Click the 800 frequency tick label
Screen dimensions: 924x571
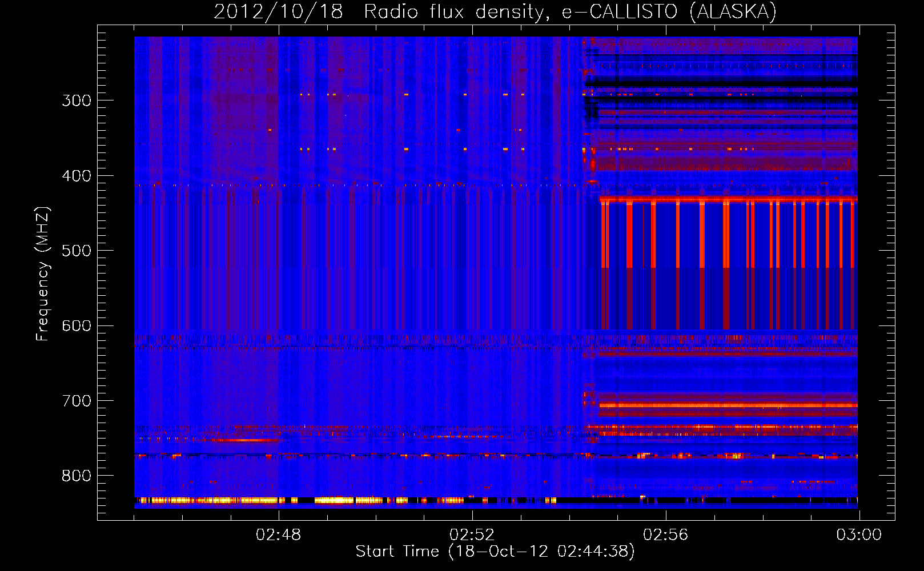(x=77, y=476)
